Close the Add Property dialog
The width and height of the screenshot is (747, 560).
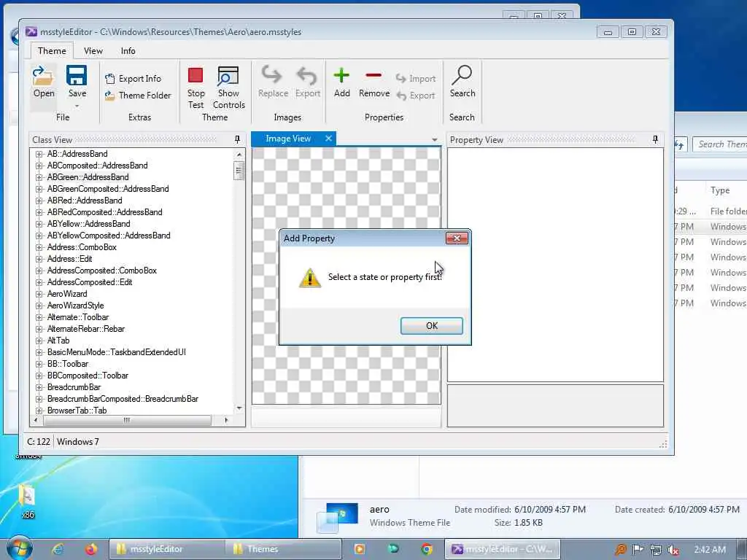tap(457, 238)
